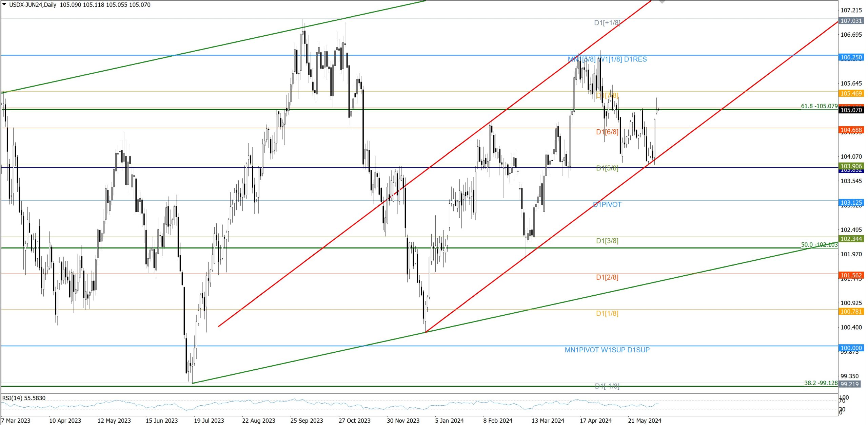Click the USDX-JUN24,Daily chart title text

[x=33, y=5]
